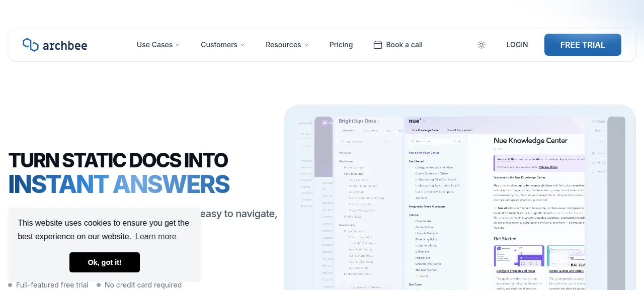644x290 pixels.
Task: Start the FREE TRIAL button
Action: [x=583, y=45]
